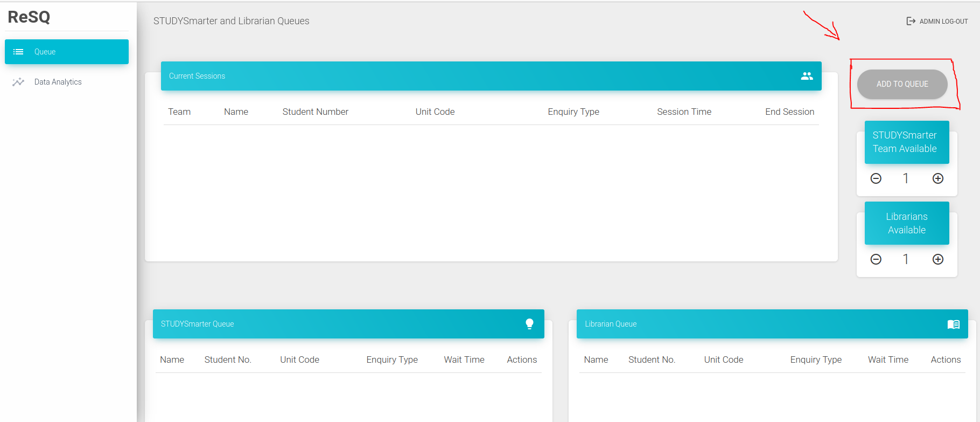The height and width of the screenshot is (422, 980).
Task: Increase STUDYSmarter Team Available count
Action: pyautogui.click(x=937, y=178)
